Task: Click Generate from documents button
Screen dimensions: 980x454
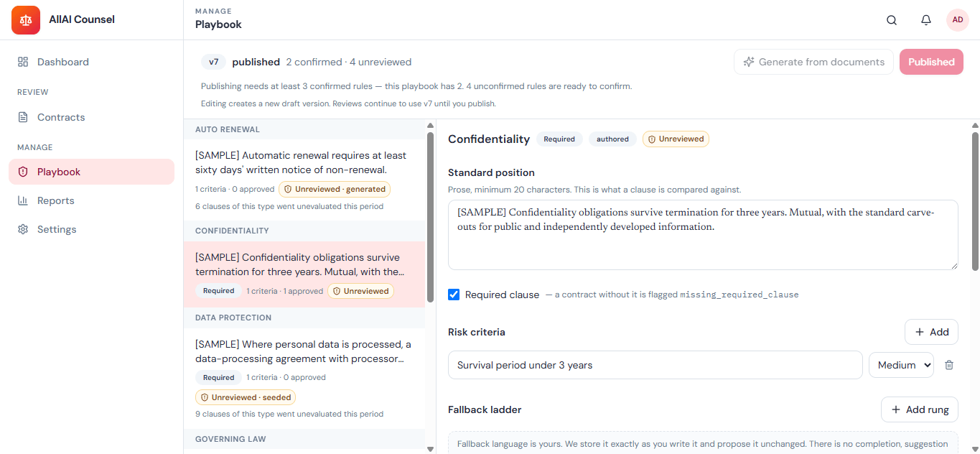Action: [x=813, y=62]
